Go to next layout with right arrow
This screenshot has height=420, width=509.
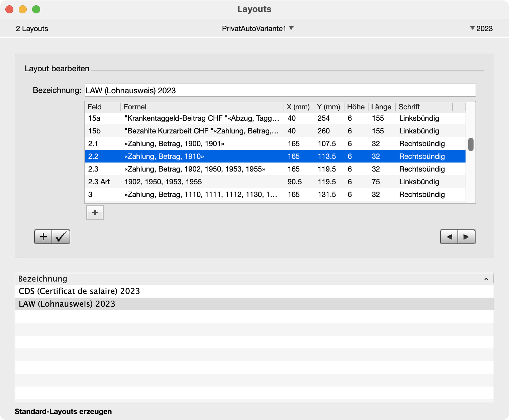point(466,237)
